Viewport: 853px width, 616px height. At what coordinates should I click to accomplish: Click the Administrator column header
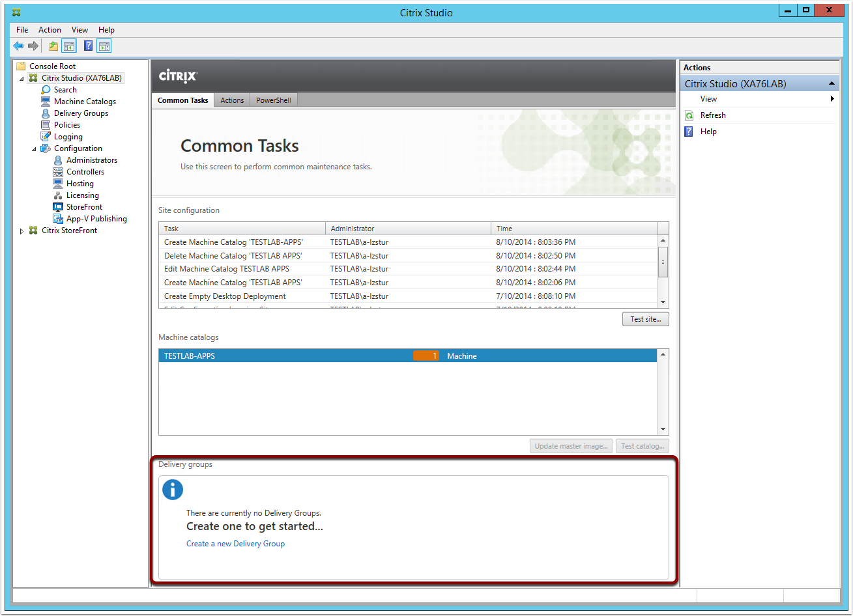(408, 229)
